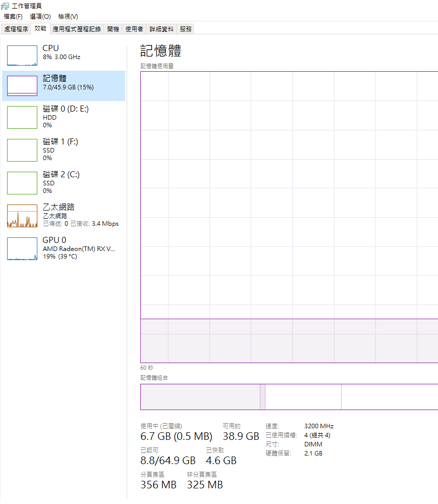This screenshot has width=438, height=504.
Task: Open the 檢視 menu
Action: coord(69,17)
